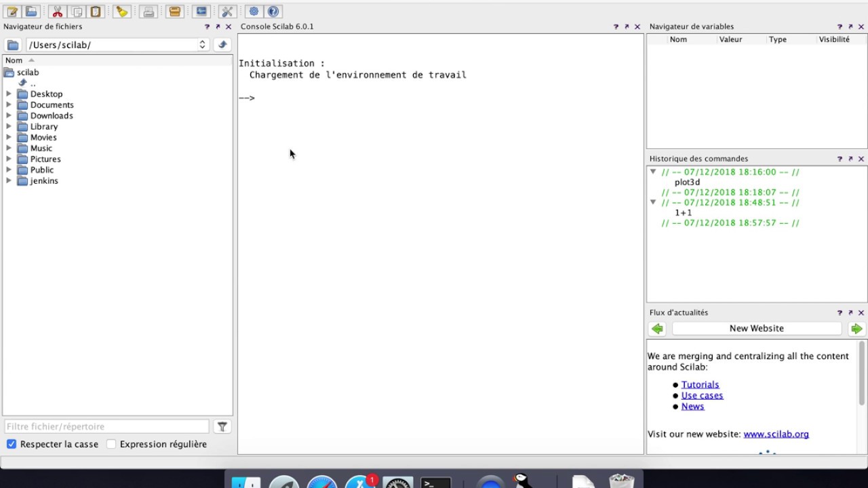Click the Cut scissors icon
The image size is (868, 488).
58,12
